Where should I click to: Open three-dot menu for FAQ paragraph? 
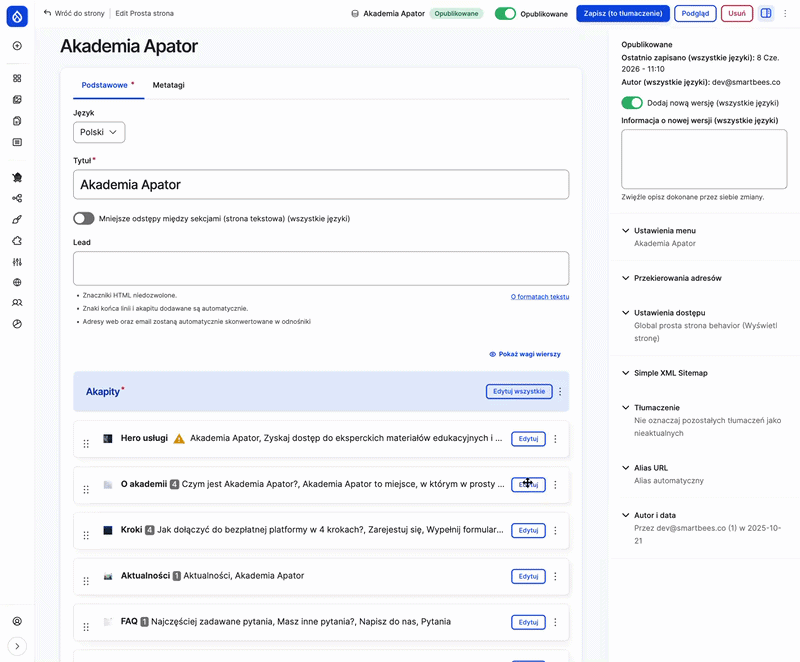(x=555, y=622)
